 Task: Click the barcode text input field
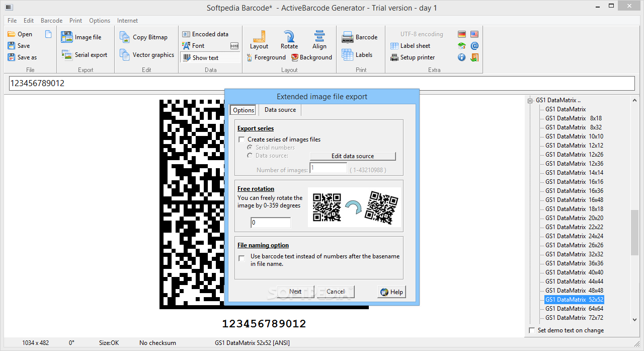pyautogui.click(x=322, y=83)
